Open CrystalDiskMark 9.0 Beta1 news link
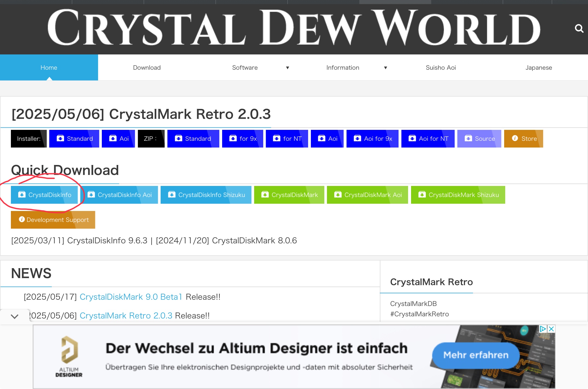Screen dimensions: 588x389 [x=131, y=297]
